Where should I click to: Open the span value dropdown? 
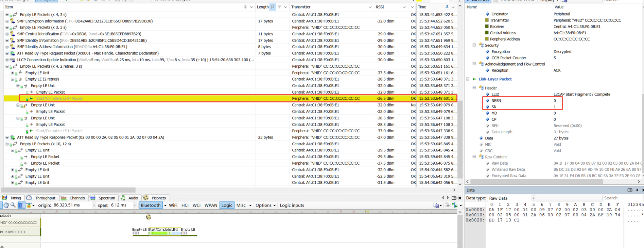point(135,205)
